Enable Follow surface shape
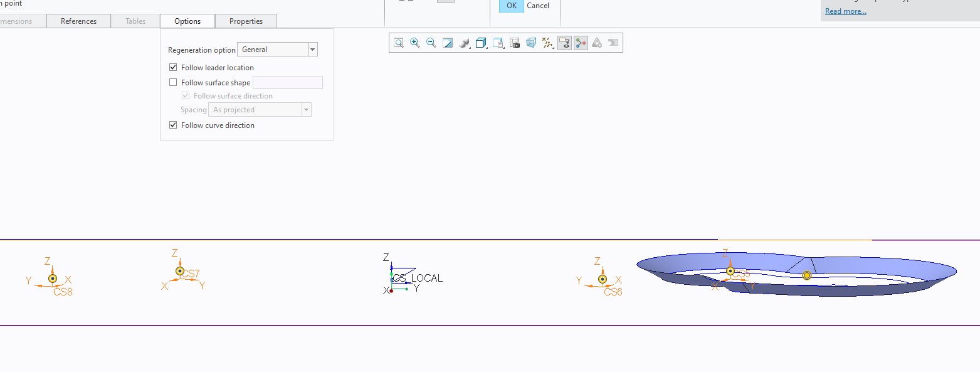The image size is (980, 372). tap(173, 82)
